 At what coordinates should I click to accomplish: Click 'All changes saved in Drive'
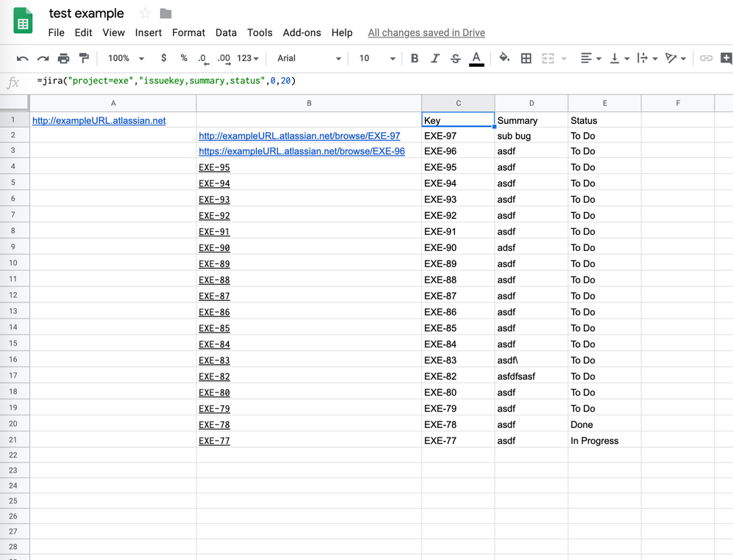pos(426,32)
